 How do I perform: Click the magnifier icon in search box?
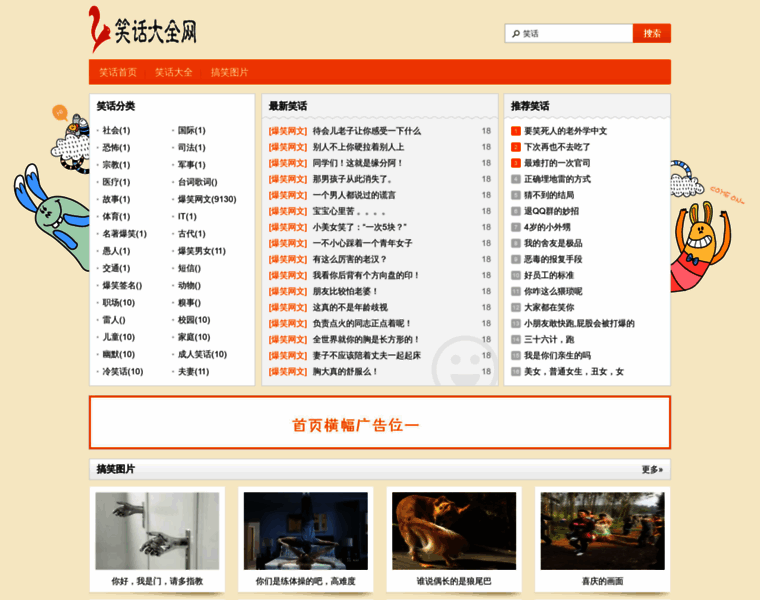click(516, 33)
